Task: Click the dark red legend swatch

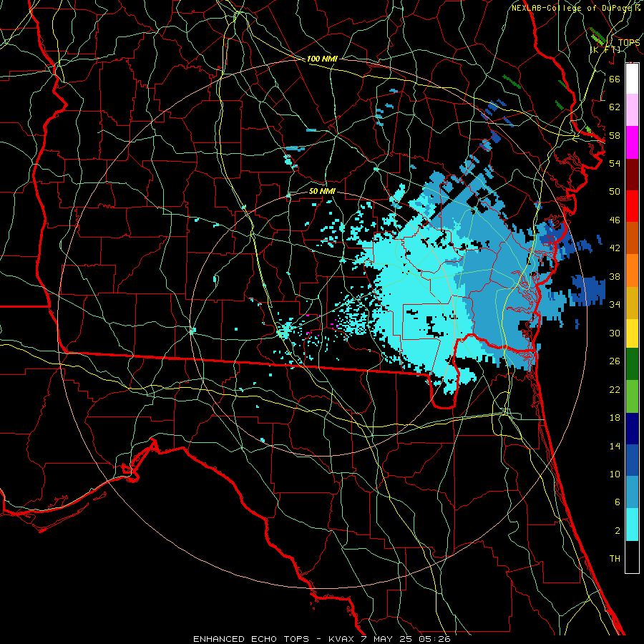Action: tap(632, 174)
